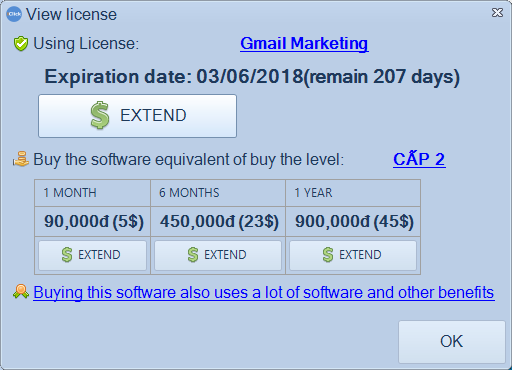
Task: Extend license for 6 MONTHS
Action: coord(218,255)
